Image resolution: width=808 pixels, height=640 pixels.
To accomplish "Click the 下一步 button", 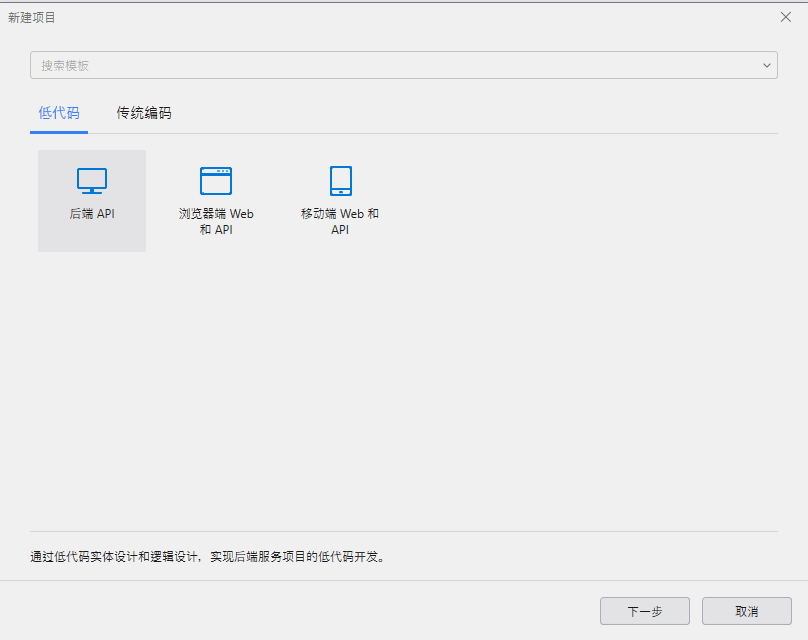I will [x=645, y=611].
